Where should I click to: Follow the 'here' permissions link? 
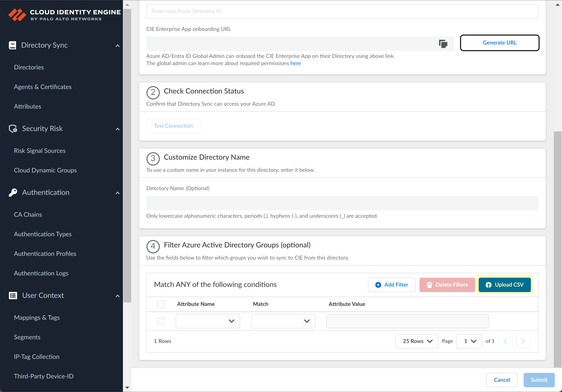296,63
